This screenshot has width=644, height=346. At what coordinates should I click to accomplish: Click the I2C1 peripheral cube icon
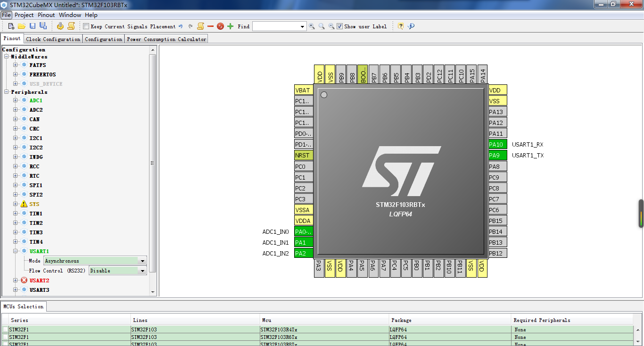24,138
